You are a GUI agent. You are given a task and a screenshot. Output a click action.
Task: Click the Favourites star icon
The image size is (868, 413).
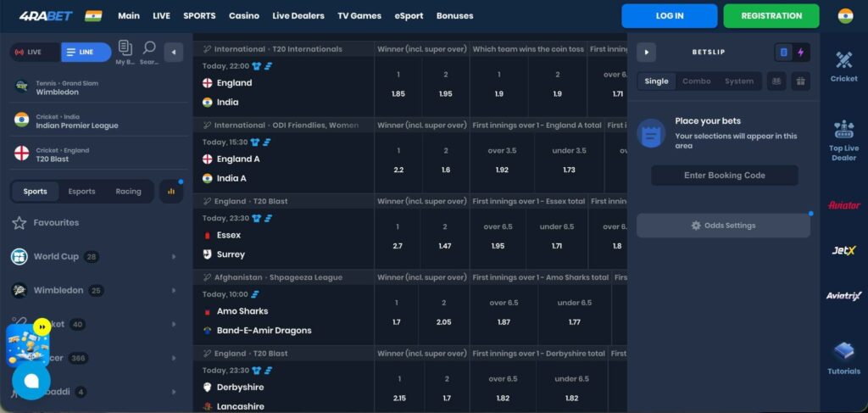click(x=19, y=222)
